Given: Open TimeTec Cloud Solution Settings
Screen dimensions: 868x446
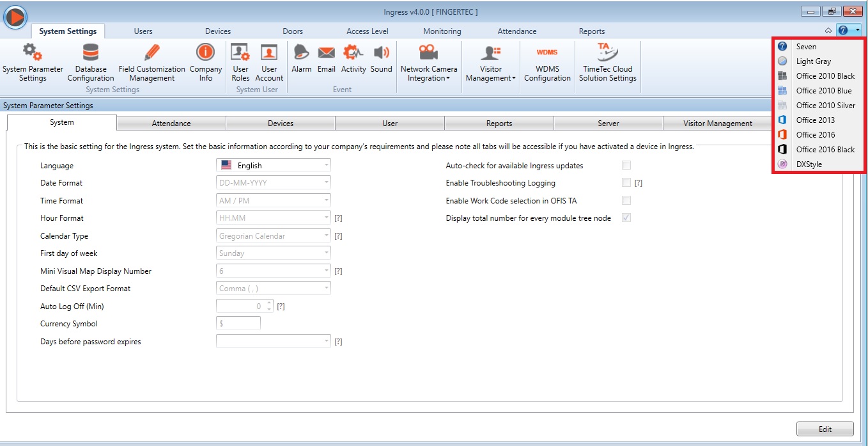Looking at the screenshot, I should coord(608,62).
